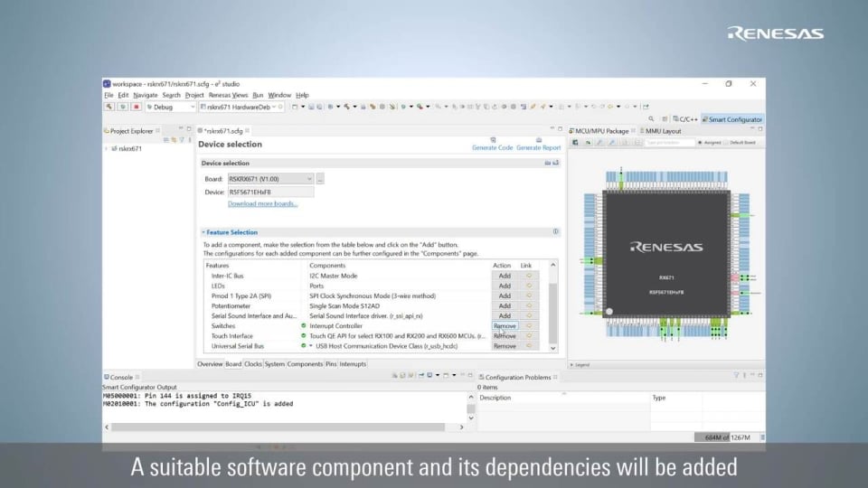Select the Assigned radio option
868x488 pixels.
(x=700, y=142)
